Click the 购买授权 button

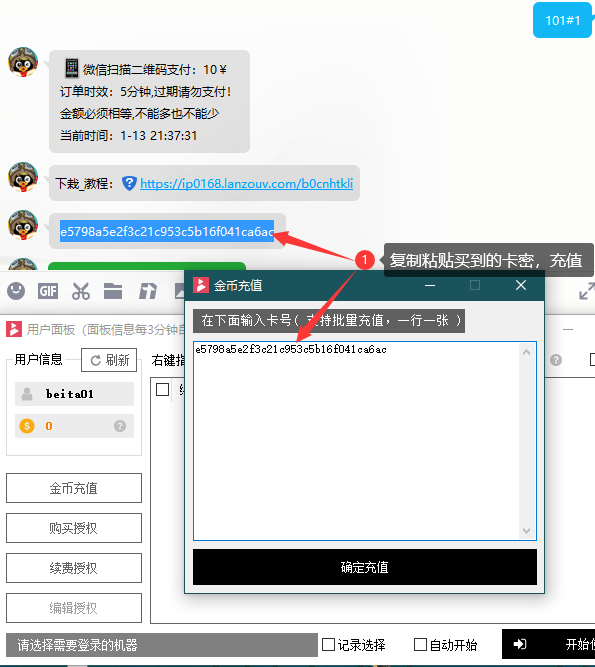pyautogui.click(x=74, y=528)
